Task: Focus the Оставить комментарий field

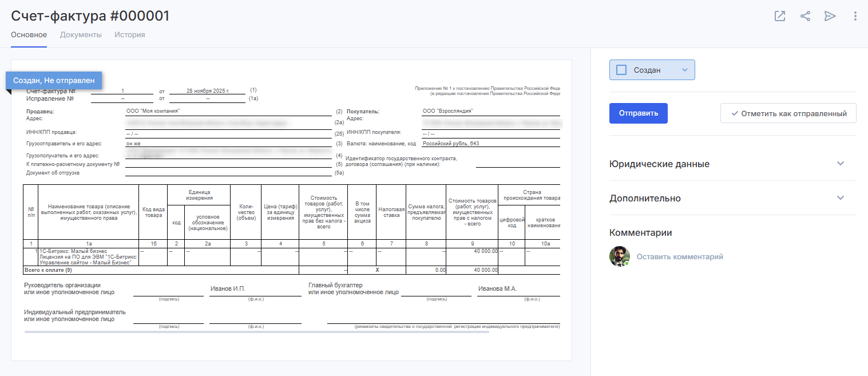Action: click(x=680, y=257)
